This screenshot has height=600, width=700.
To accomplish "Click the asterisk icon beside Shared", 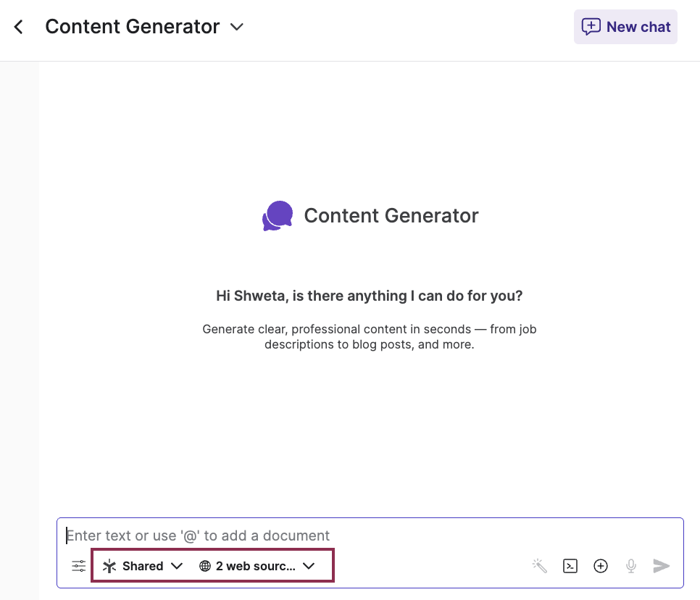I will coord(109,566).
